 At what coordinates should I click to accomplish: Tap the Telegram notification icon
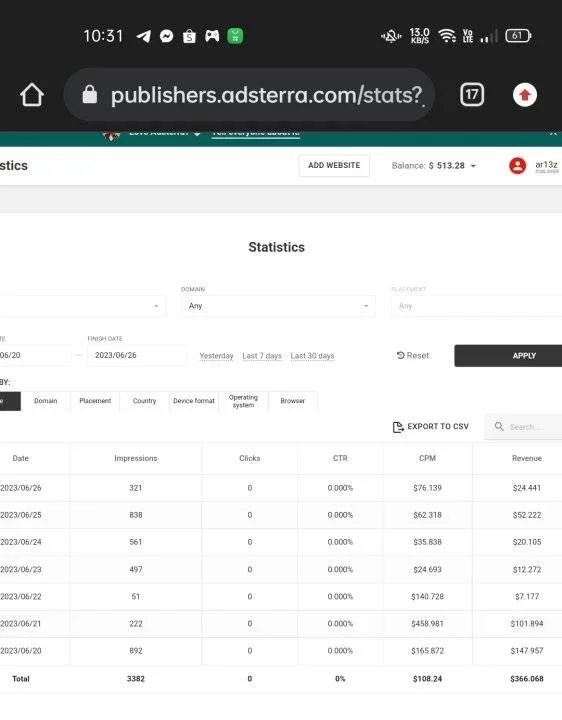(144, 36)
